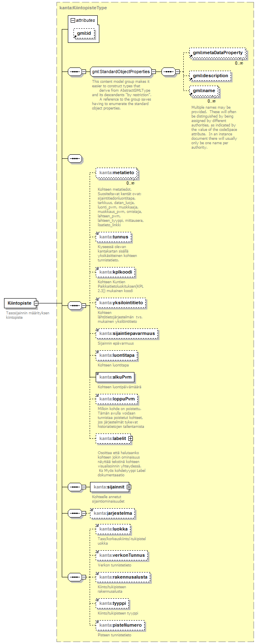Select the kanta:metatieto element
The image size is (258, 644).
(117, 173)
